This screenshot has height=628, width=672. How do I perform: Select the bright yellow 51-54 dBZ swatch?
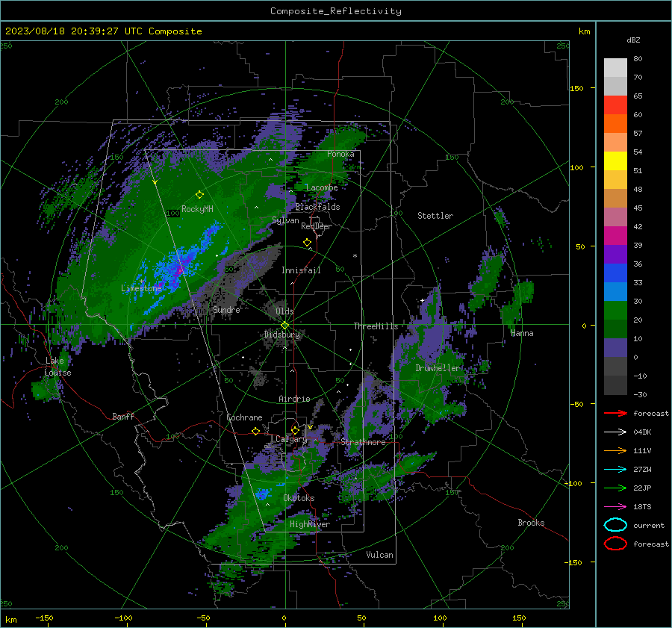point(615,161)
